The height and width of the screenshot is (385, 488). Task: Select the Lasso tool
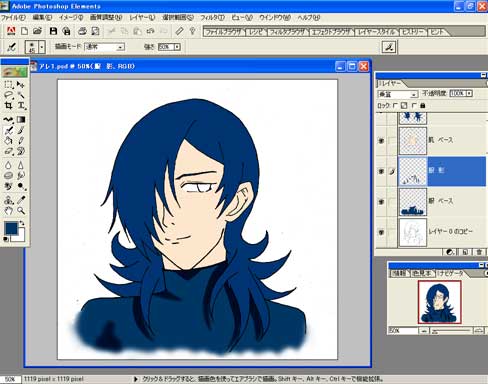[8, 95]
